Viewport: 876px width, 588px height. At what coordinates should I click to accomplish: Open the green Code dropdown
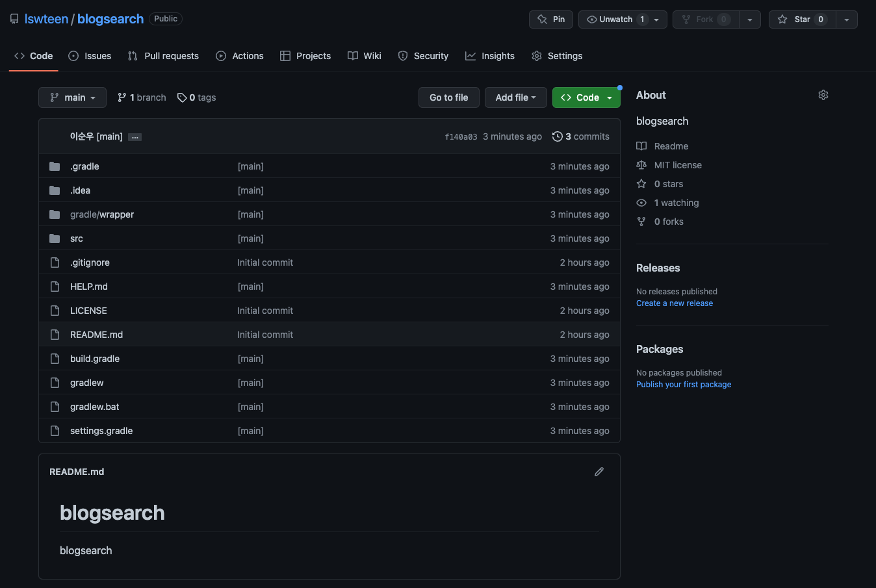[x=586, y=97]
